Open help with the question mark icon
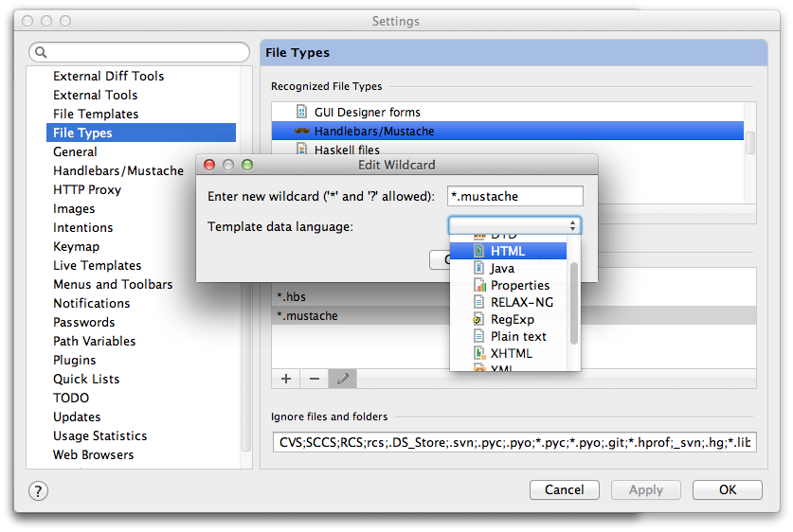The image size is (793, 532). 38,490
